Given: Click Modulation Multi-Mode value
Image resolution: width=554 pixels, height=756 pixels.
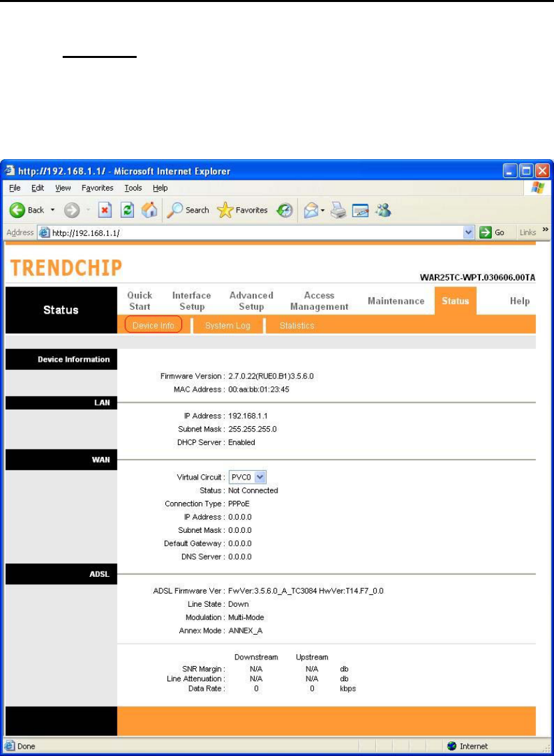Looking at the screenshot, I should (246, 617).
